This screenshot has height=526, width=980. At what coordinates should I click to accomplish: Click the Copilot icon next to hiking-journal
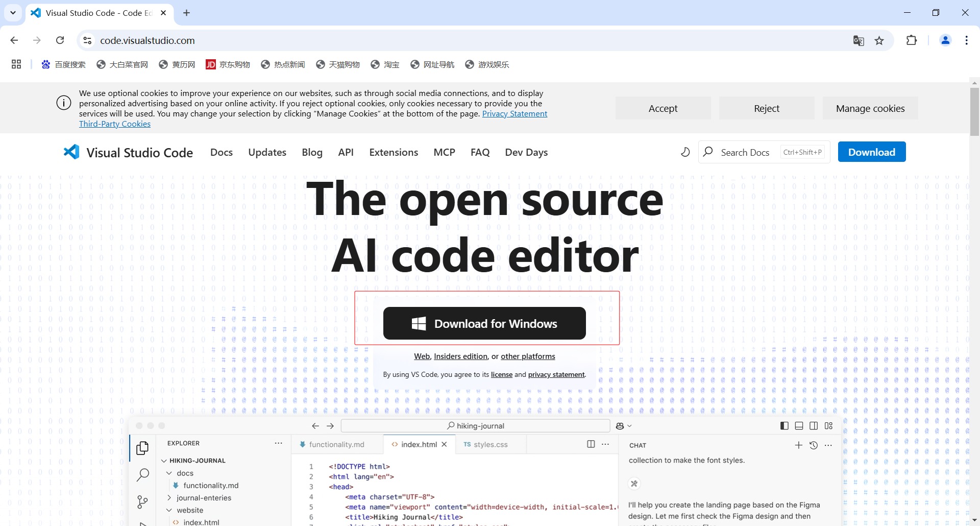click(620, 426)
